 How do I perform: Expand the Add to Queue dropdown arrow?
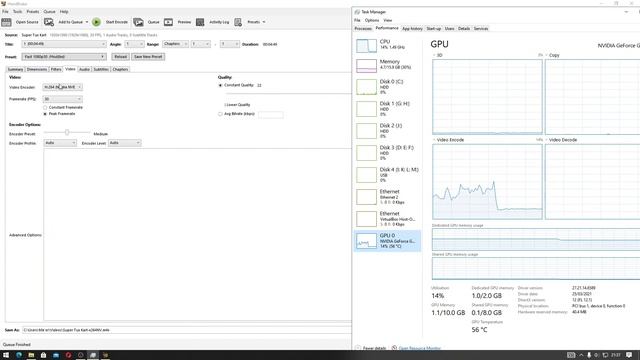click(87, 22)
